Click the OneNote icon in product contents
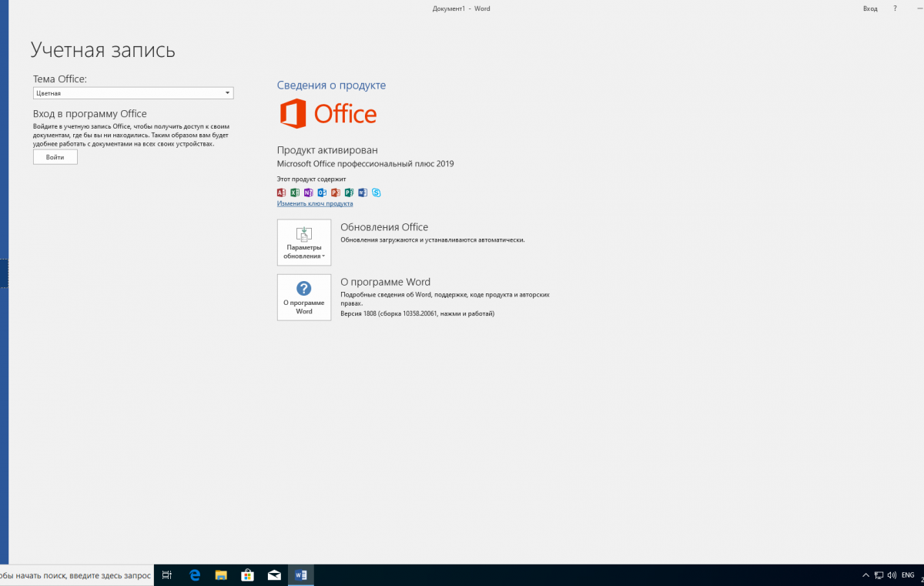The width and height of the screenshot is (924, 586). click(x=308, y=193)
